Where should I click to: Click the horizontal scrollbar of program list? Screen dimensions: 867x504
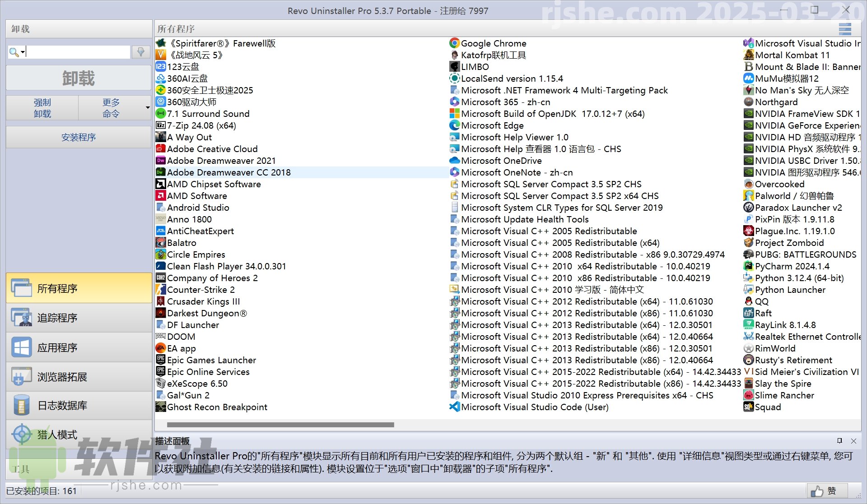tap(280, 425)
